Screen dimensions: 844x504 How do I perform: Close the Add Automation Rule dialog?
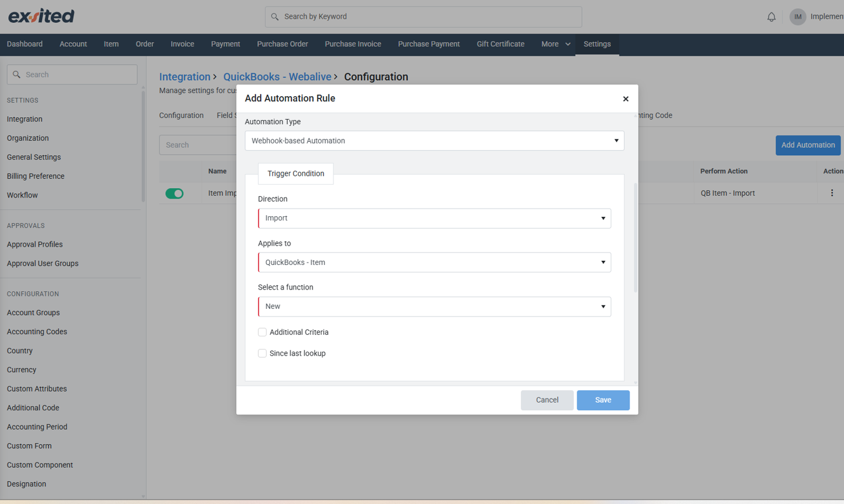point(625,99)
